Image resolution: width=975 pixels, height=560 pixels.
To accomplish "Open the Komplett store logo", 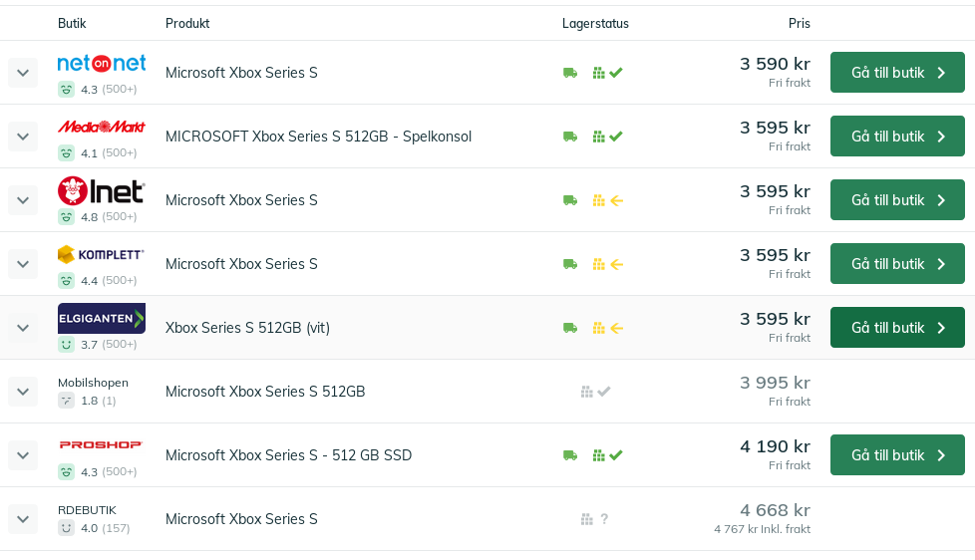I will (x=102, y=254).
